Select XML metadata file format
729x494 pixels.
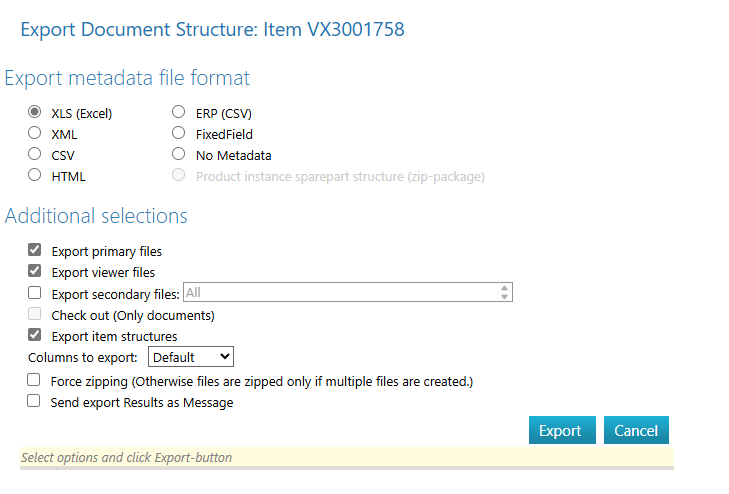pos(35,133)
